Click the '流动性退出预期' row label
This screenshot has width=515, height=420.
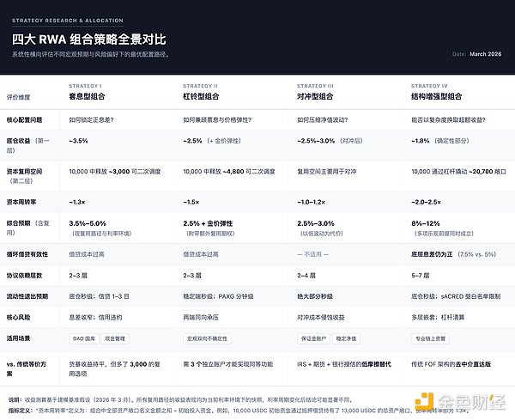coord(27,296)
